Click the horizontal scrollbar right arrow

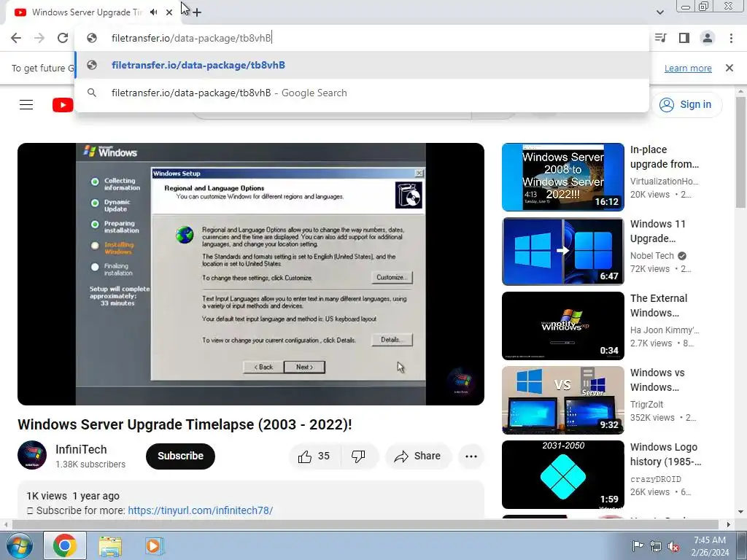[729, 524]
